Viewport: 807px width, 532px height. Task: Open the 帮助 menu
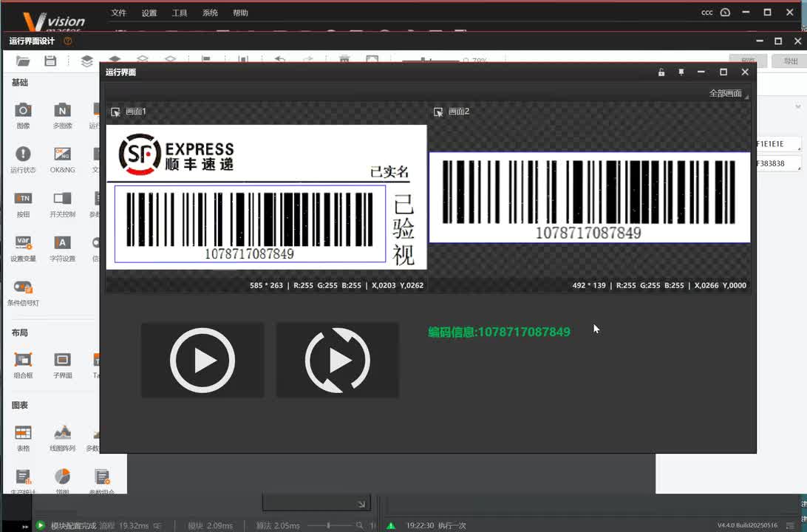pyautogui.click(x=240, y=13)
